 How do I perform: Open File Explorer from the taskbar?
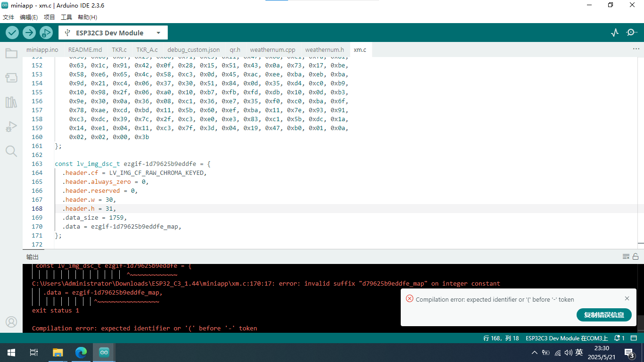click(x=58, y=352)
